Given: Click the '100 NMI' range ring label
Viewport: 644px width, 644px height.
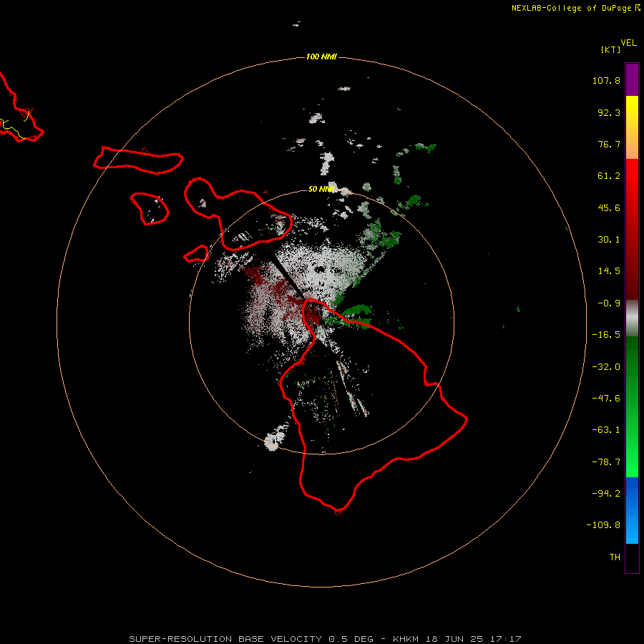Looking at the screenshot, I should (321, 57).
